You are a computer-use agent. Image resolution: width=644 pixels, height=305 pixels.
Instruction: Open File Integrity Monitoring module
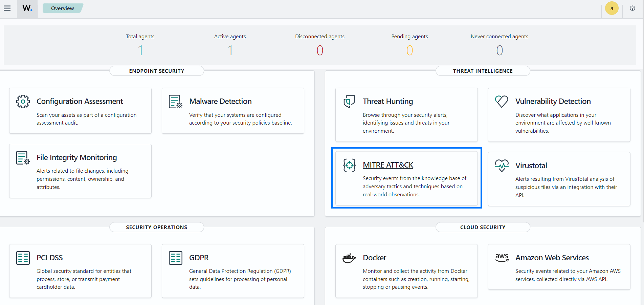tap(76, 157)
